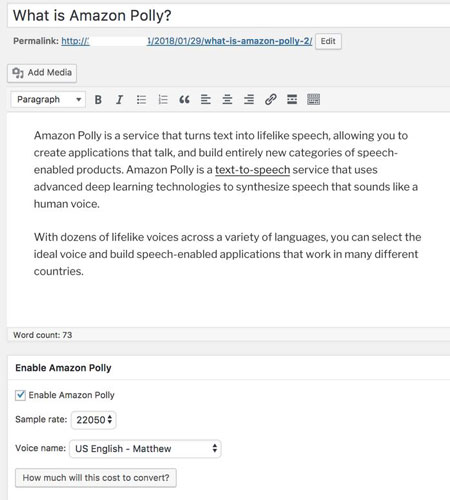Click the first paragraph of the post body
Viewport: 450px width, 500px height.
226,170
